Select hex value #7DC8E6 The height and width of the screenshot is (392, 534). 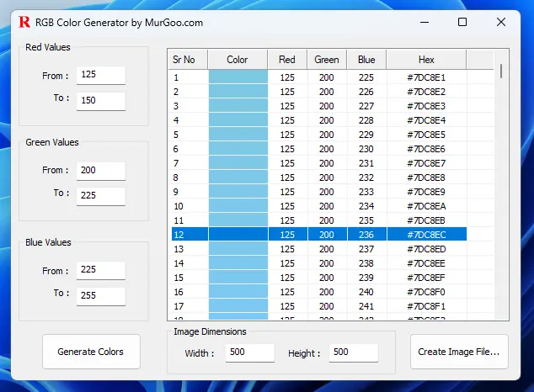[x=426, y=149]
